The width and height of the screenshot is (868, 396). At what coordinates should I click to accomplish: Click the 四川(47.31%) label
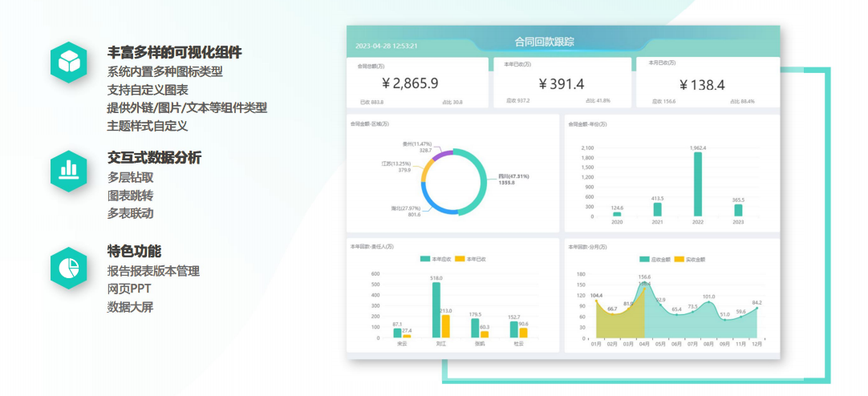point(513,176)
